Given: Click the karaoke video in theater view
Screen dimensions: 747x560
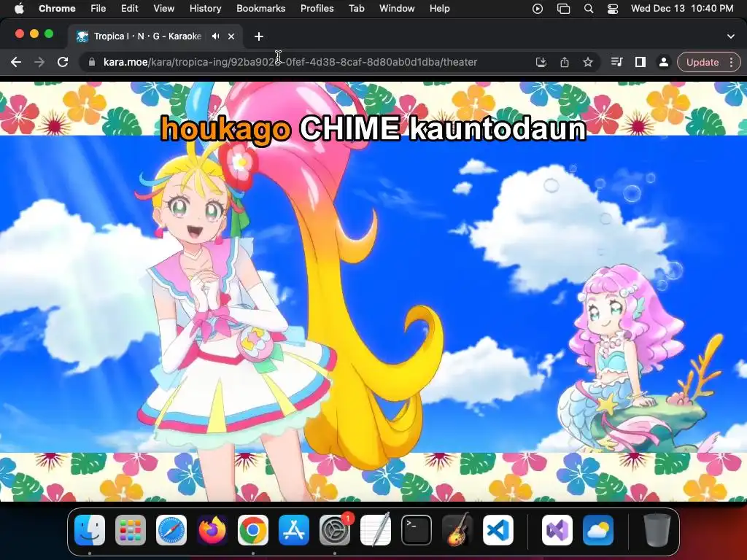Looking at the screenshot, I should [373, 292].
